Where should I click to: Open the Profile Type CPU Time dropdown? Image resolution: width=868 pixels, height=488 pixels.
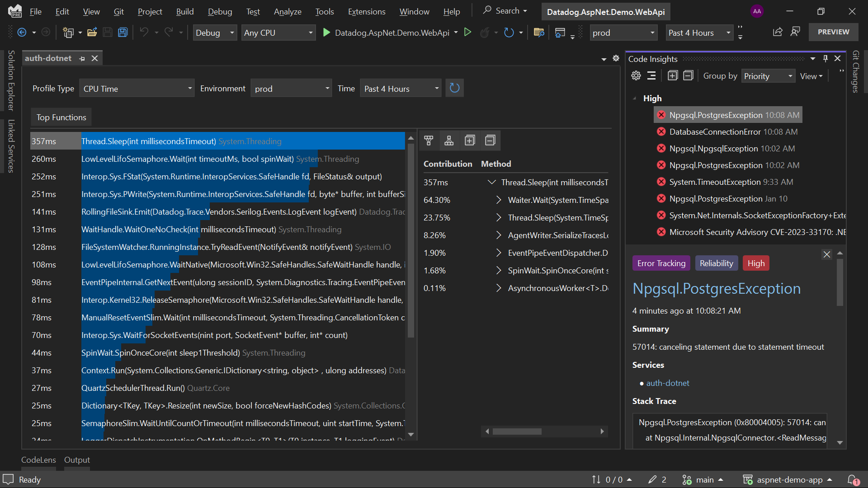[137, 88]
